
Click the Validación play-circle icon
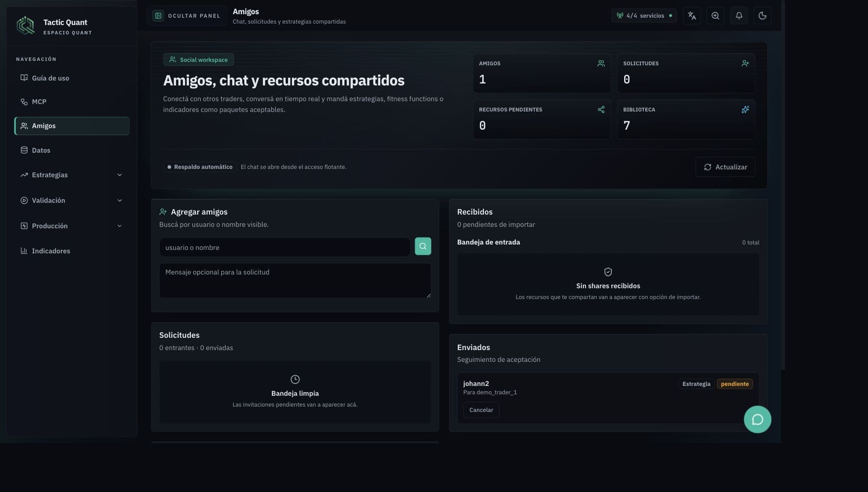pos(24,200)
